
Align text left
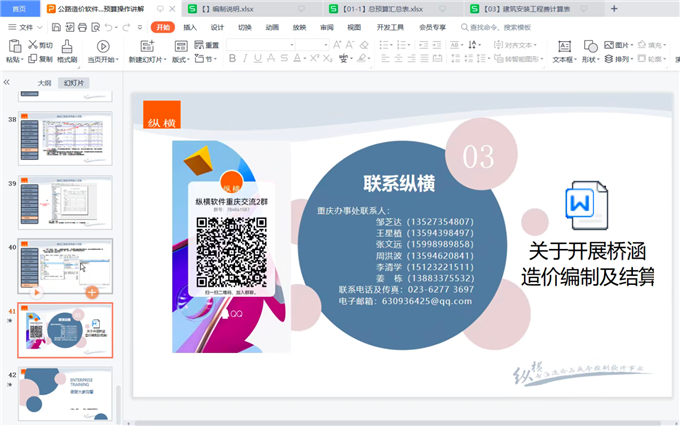point(386,58)
